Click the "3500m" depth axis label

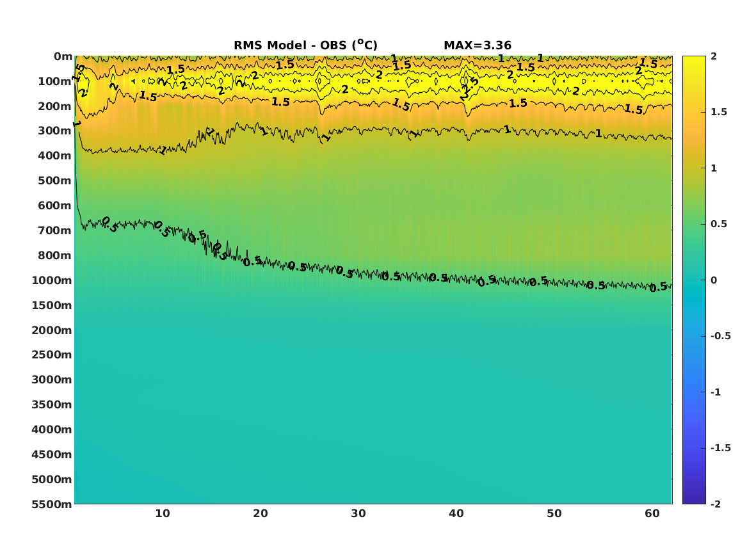click(52, 404)
